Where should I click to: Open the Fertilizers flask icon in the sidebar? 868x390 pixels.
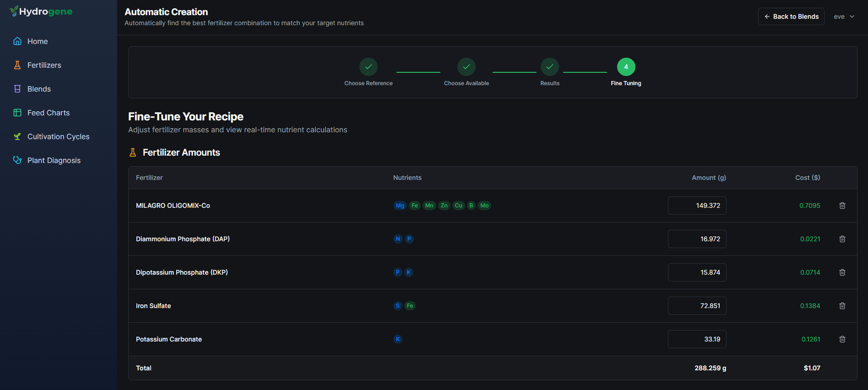tap(17, 65)
